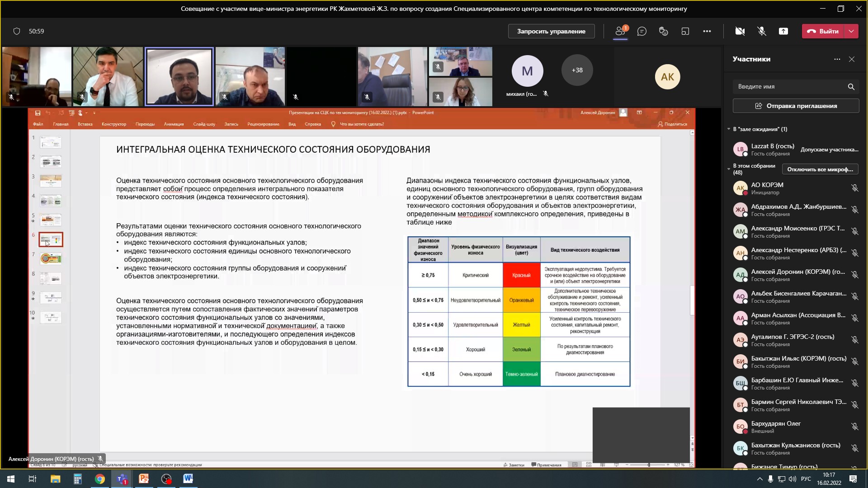This screenshot has height=488, width=868.
Task: Toggle the mic icon for Александр Нестеренко
Action: 855,253
